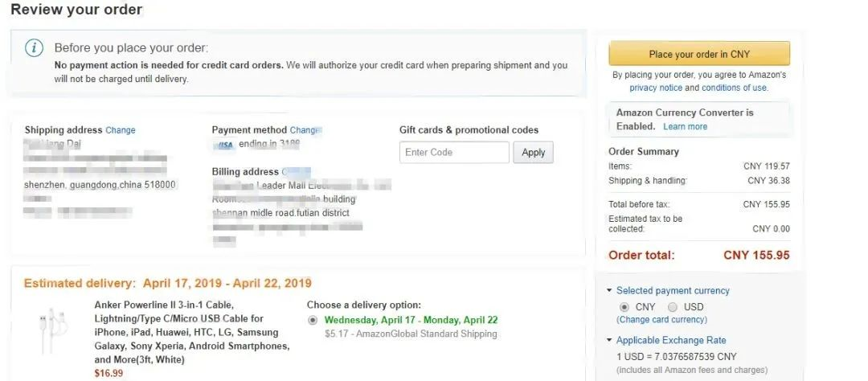This screenshot has height=381, width=868.
Task: Click the Change card currency link
Action: [661, 320]
